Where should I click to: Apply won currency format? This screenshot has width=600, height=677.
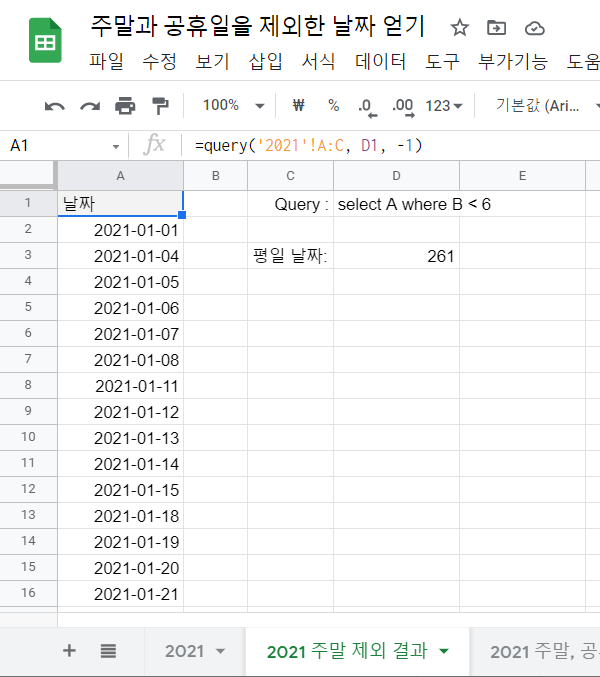(298, 105)
